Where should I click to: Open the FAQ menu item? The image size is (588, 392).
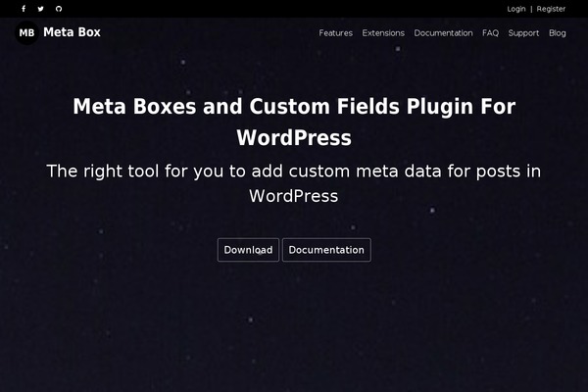click(491, 33)
